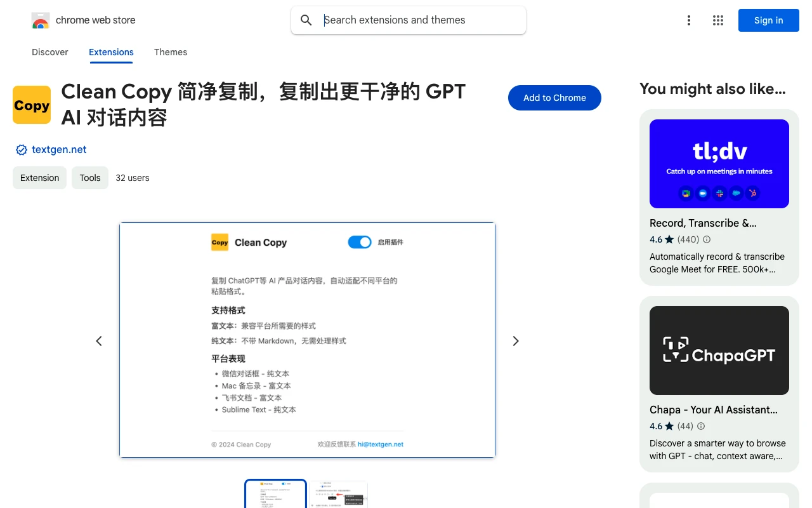Click the HubSpot icon on the tl;dv card
Screen dimensions: 812x508
[753, 193]
